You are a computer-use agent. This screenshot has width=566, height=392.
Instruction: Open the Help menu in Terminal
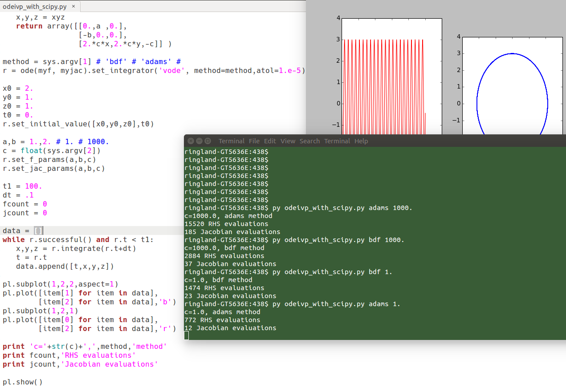[361, 141]
